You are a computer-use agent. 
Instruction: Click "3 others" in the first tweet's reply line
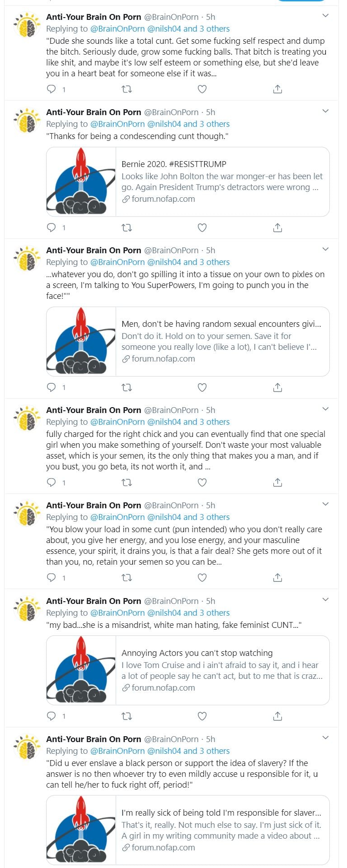pyautogui.click(x=215, y=29)
